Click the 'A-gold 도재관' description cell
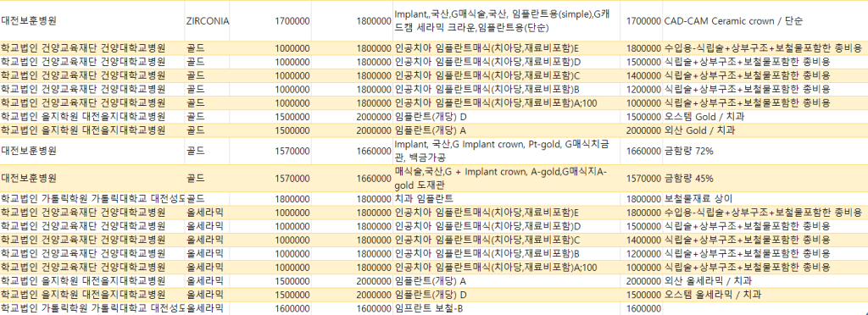 click(507, 178)
